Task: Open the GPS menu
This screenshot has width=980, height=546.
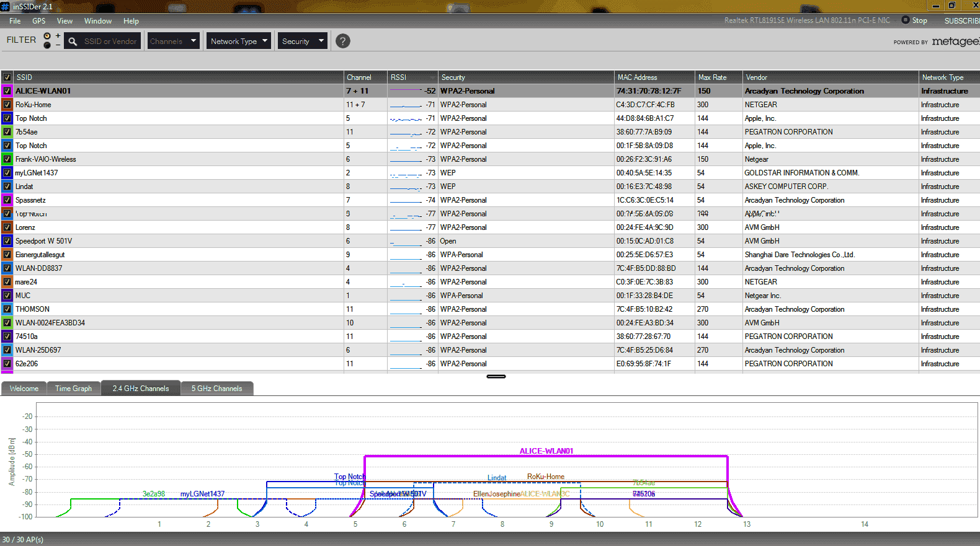Action: (x=39, y=21)
